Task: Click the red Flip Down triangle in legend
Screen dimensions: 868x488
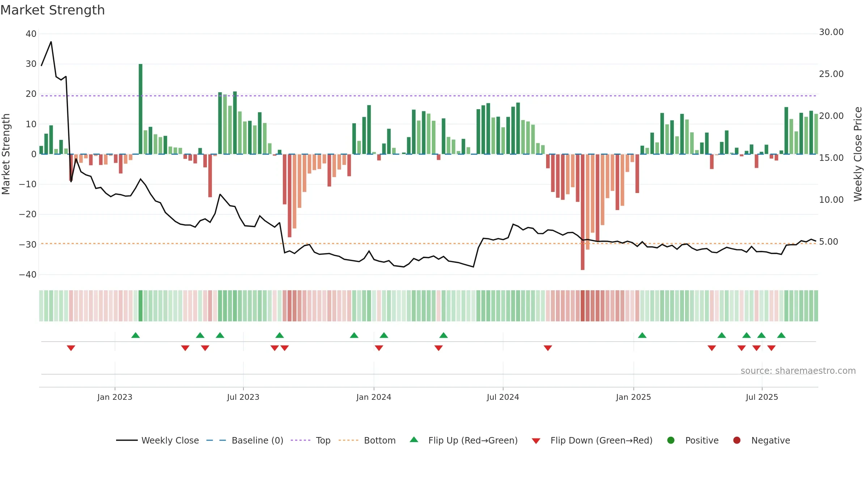Action: [x=536, y=441]
